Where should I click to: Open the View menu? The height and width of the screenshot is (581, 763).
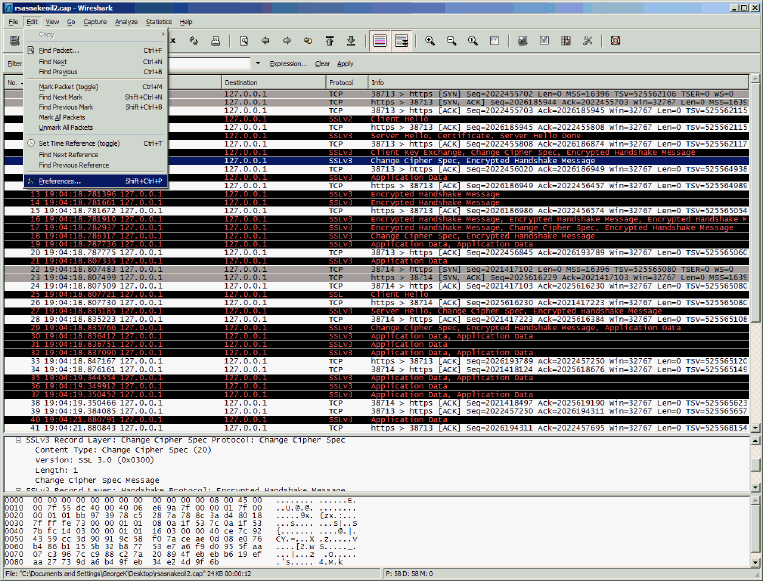[52, 21]
